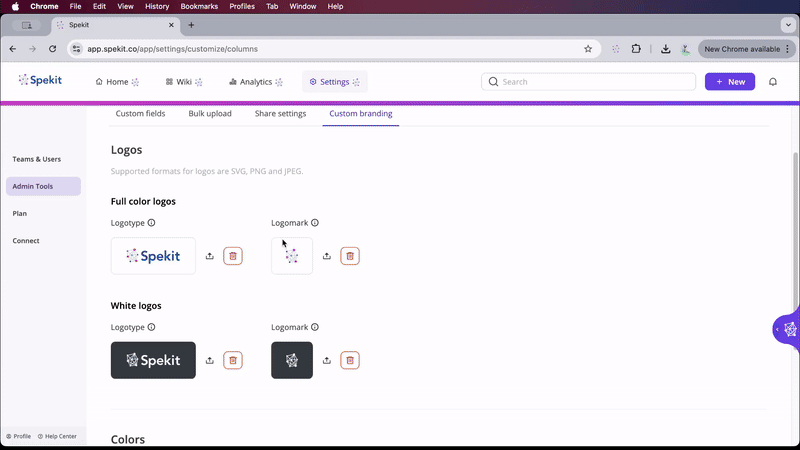Click the full color logomark preview
The image size is (800, 450).
(x=292, y=256)
